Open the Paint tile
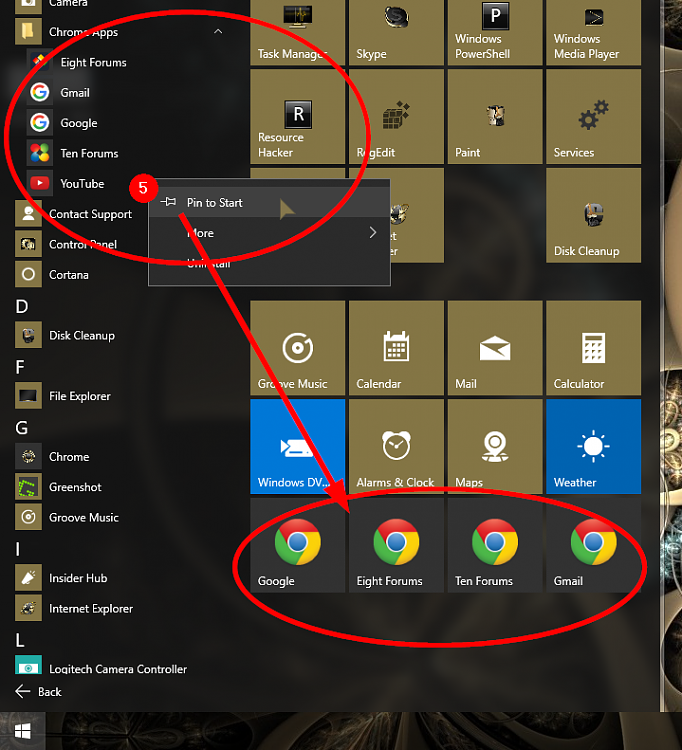The width and height of the screenshot is (682, 750). (x=495, y=117)
